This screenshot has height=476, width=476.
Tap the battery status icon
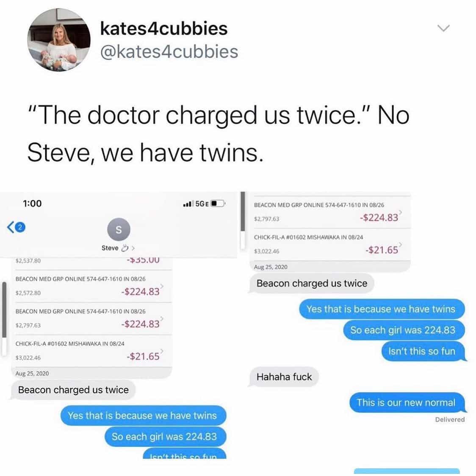coord(218,203)
